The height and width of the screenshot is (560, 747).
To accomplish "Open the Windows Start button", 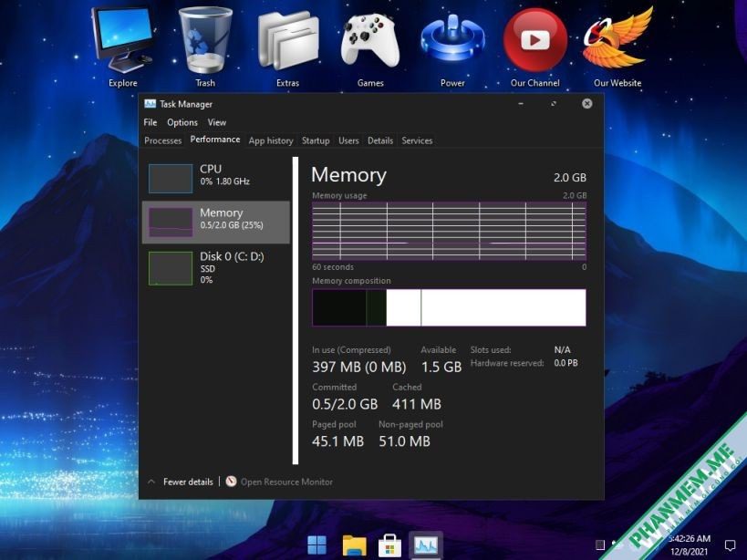I will 317,545.
